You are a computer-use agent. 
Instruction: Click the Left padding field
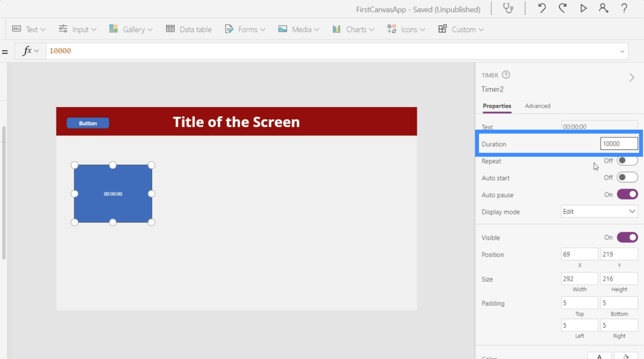click(579, 325)
